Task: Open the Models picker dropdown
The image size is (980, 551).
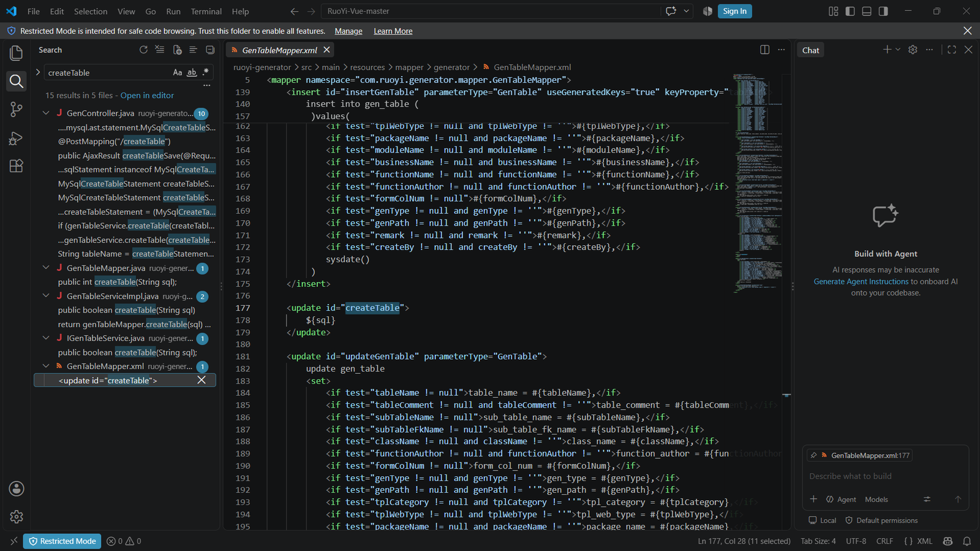Action: tap(876, 500)
